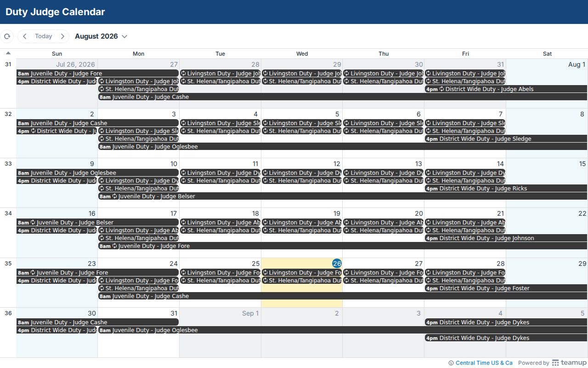Screen dimensions: 588x368
Task: Select the Jul 26, 2026 date label
Action: pos(75,64)
